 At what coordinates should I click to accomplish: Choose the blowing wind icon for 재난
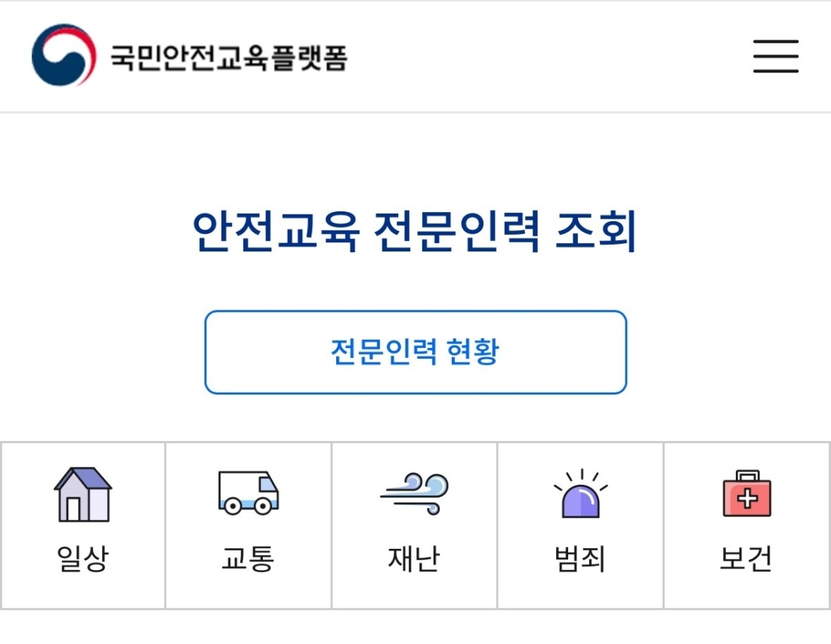[415, 494]
